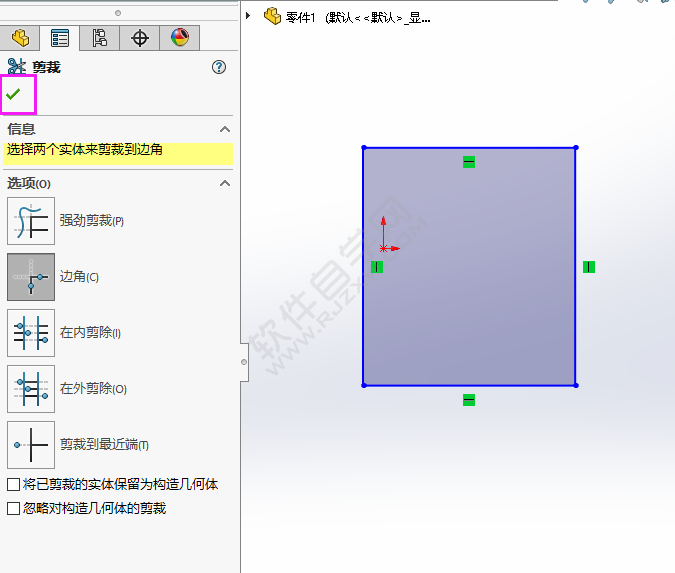Open the DimXpertManager crosshair tab
This screenshot has width=675, height=573.
pos(139,38)
